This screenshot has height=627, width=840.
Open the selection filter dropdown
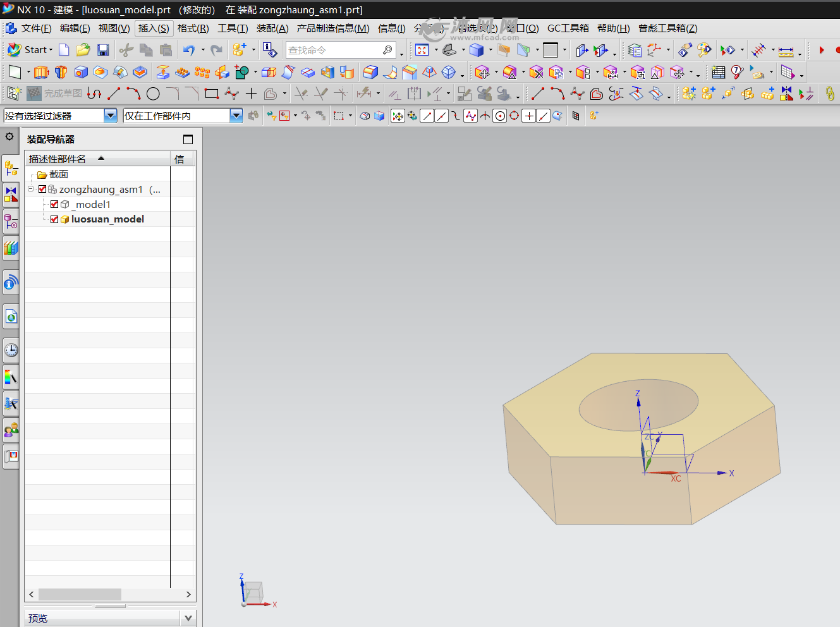point(111,116)
